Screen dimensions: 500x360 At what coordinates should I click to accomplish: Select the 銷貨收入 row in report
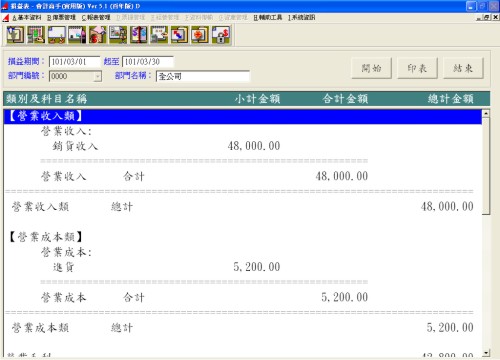[x=243, y=146]
